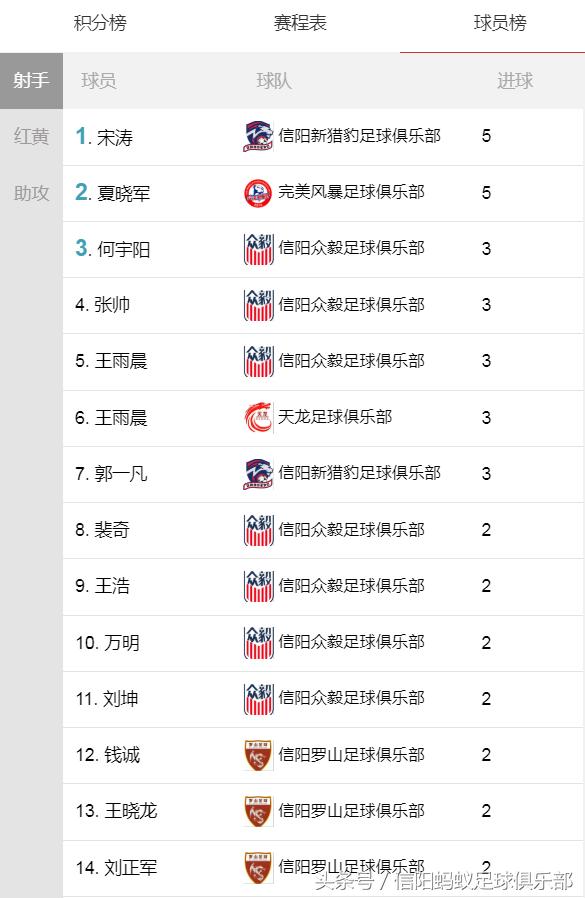This screenshot has width=585, height=898.
Task: Click the 信阳新猎豹 club crest beside 宋涛
Action: coord(258,137)
